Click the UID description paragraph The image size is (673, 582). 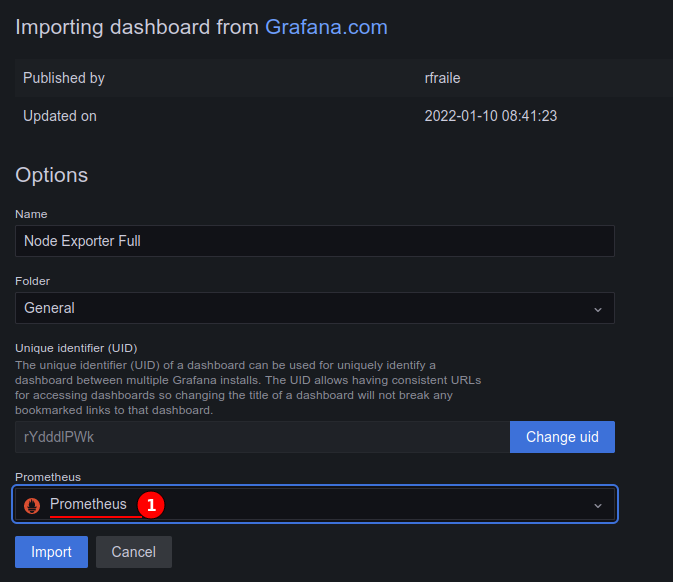pyautogui.click(x=248, y=388)
